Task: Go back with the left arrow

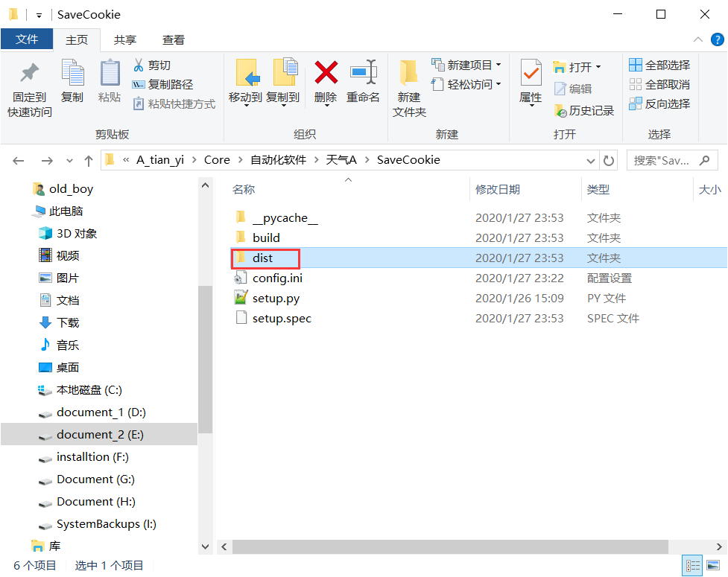Action: (19, 161)
